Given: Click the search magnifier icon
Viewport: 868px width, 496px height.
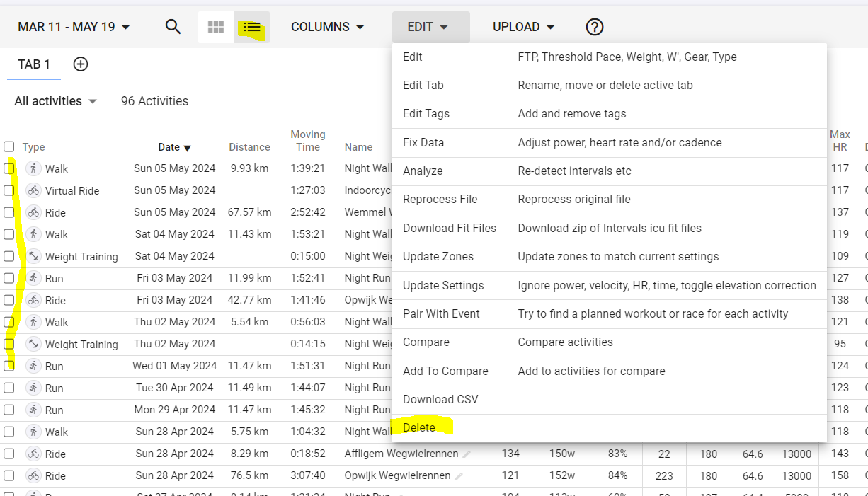Looking at the screenshot, I should tap(173, 27).
